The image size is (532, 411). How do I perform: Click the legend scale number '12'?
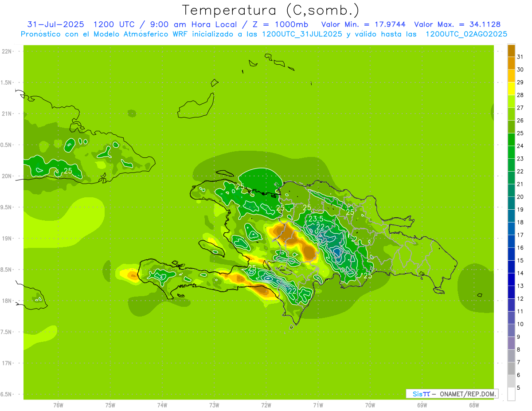pos(520,299)
